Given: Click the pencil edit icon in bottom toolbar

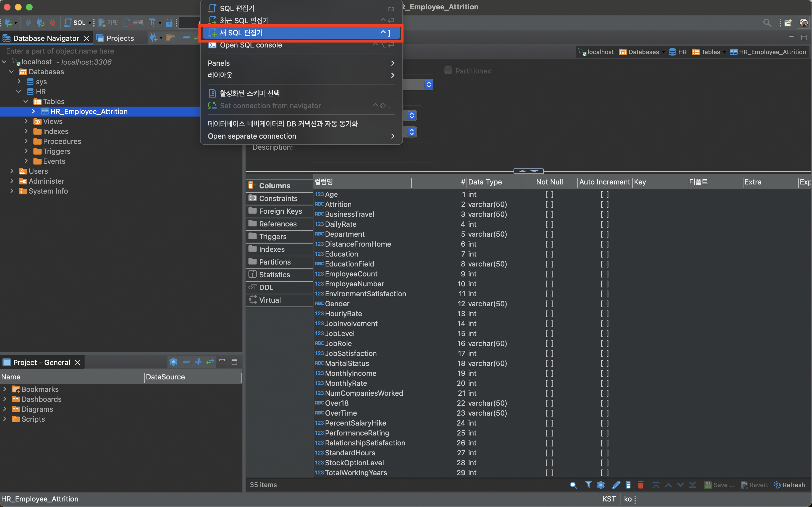Looking at the screenshot, I should [616, 485].
